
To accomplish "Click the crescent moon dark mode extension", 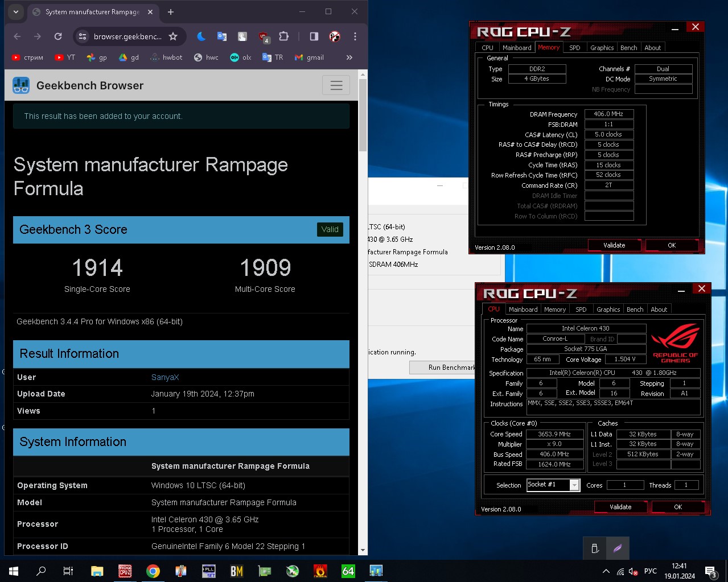I will pyautogui.click(x=201, y=36).
